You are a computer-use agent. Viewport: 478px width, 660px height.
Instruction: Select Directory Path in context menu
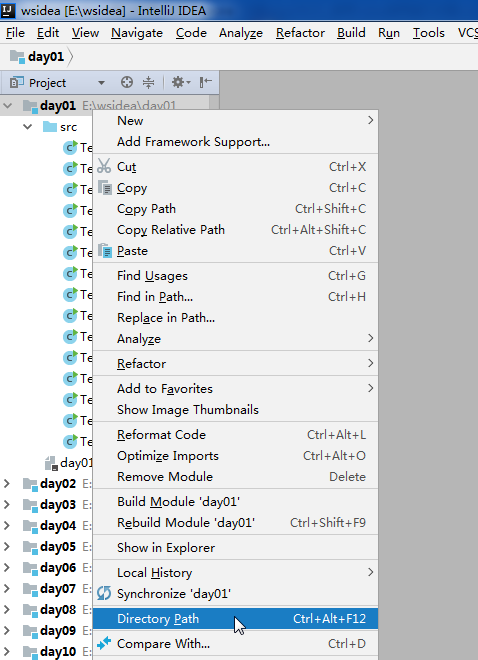coord(235,619)
